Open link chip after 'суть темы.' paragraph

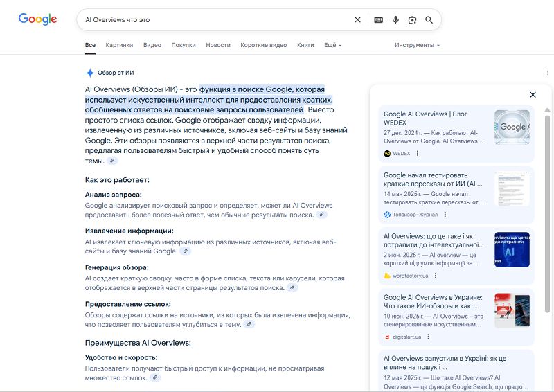point(112,161)
